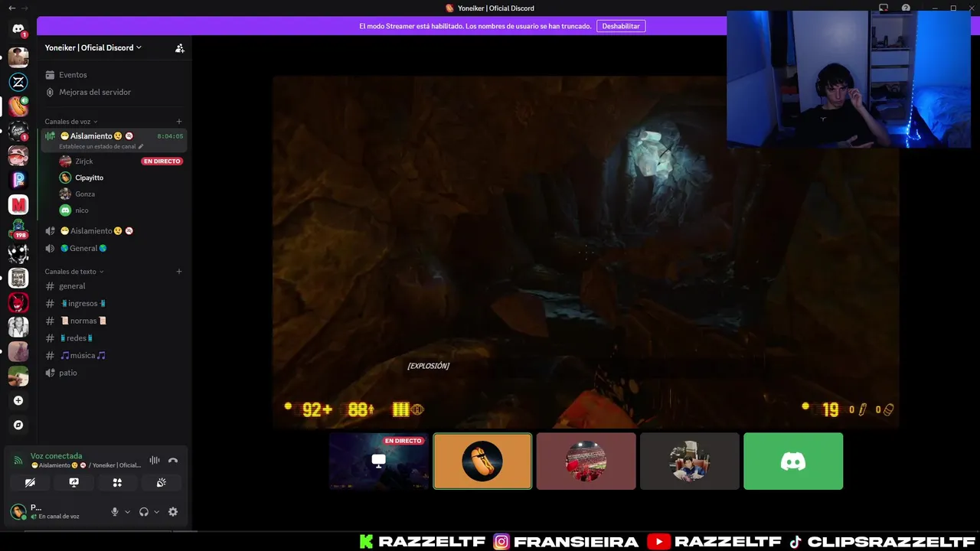
Task: Open Discord direct messages home icon
Action: coord(18,29)
